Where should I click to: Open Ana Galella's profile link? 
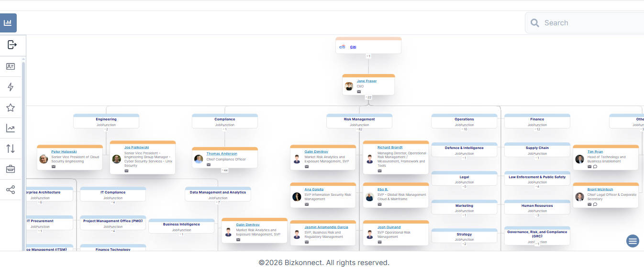point(314,189)
